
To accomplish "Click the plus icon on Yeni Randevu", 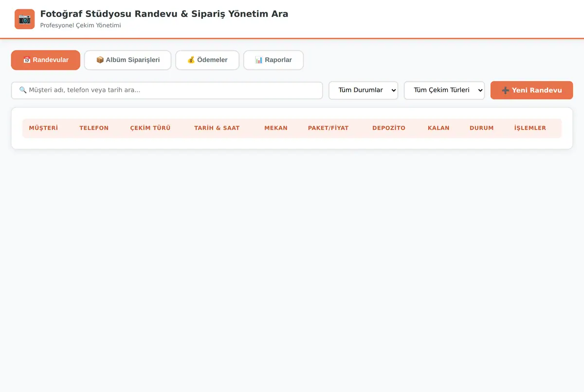I will [x=506, y=90].
